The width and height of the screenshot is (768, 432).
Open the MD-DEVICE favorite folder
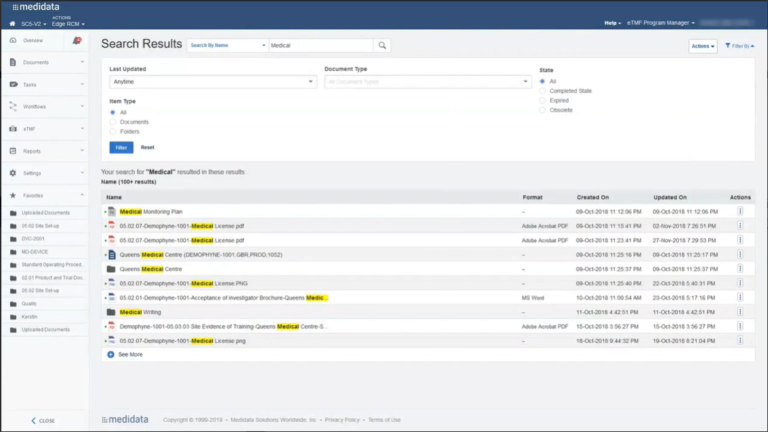(34, 252)
